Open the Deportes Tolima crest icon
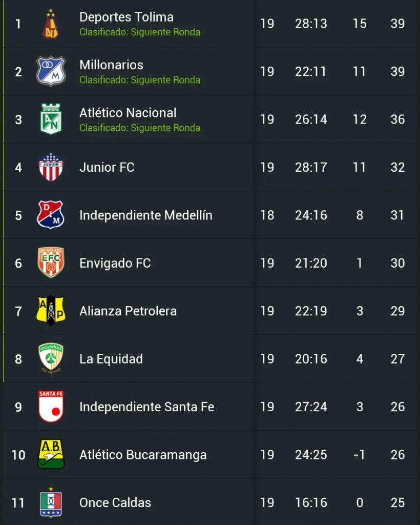Image resolution: width=420 pixels, height=525 pixels. 51,24
